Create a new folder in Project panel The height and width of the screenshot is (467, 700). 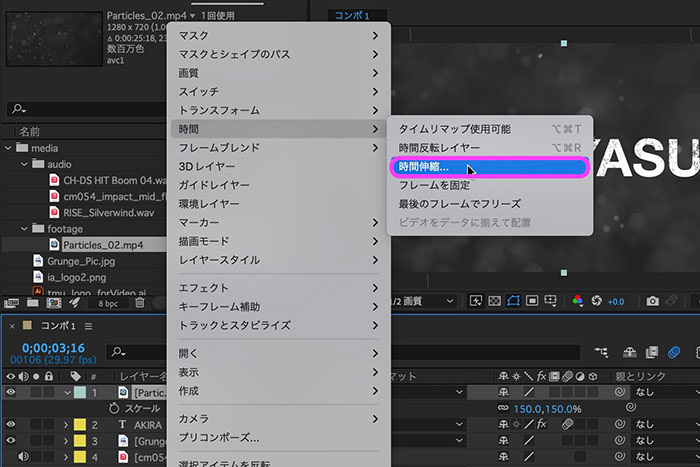click(33, 303)
